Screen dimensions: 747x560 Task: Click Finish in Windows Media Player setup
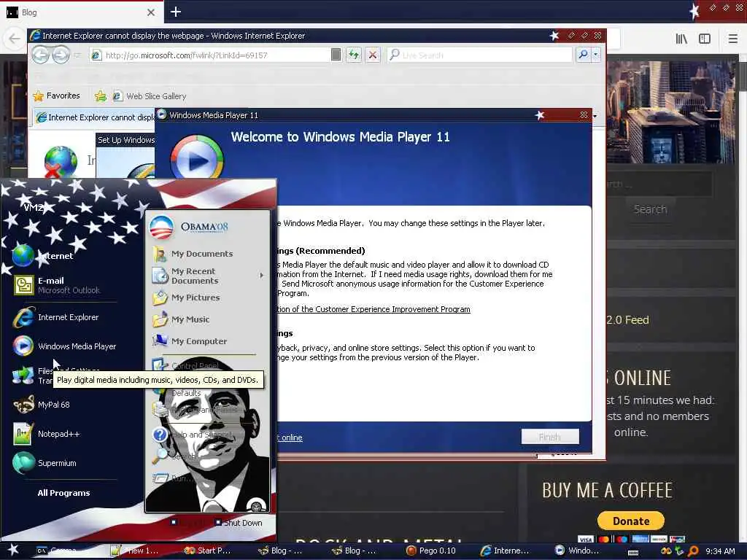tap(550, 437)
